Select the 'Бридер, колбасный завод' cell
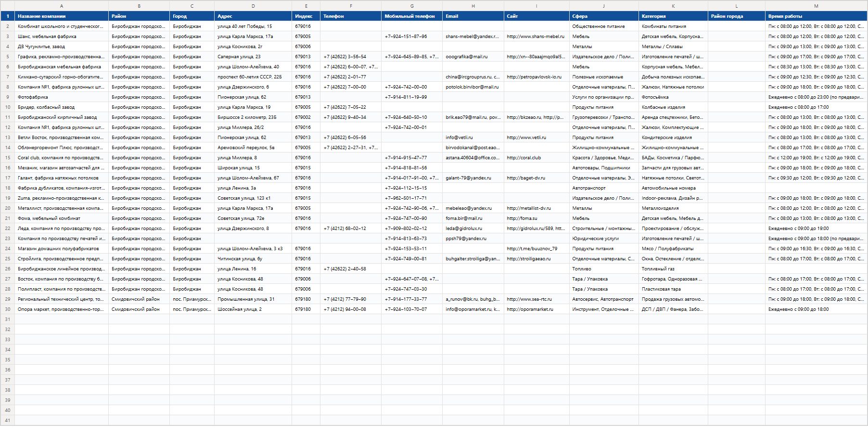Image resolution: width=868 pixels, height=434 pixels. [62, 107]
